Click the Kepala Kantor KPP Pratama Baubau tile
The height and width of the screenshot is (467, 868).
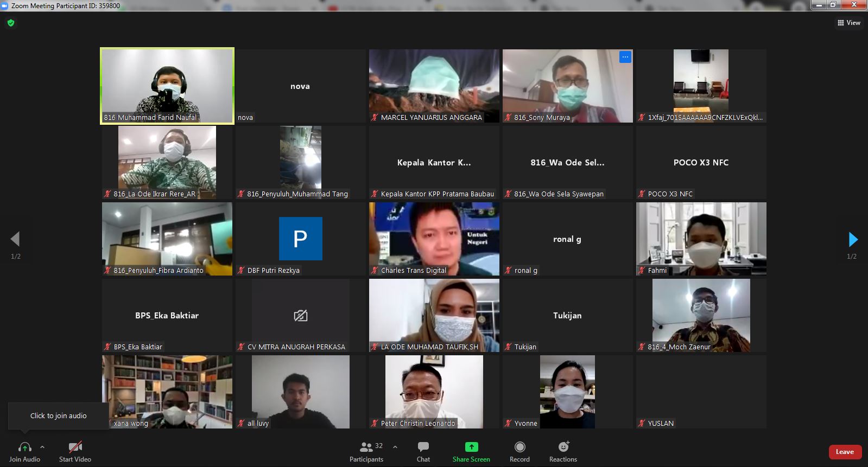point(434,163)
